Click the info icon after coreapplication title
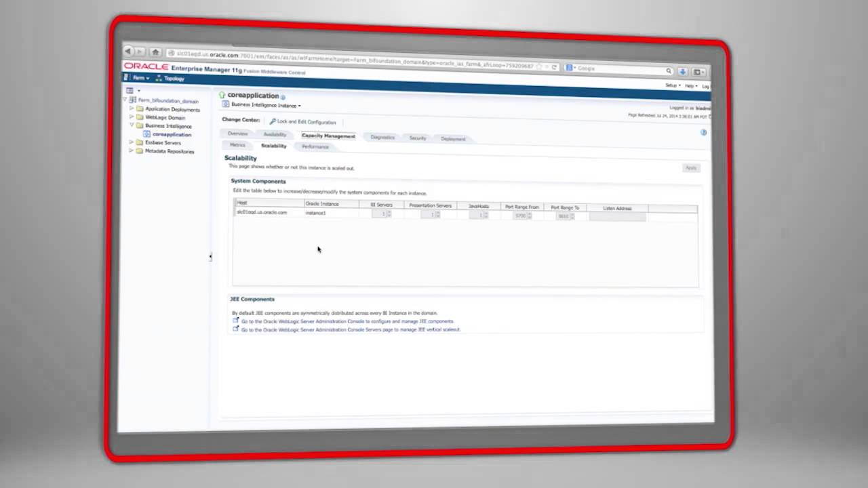The image size is (868, 488). pos(283,97)
